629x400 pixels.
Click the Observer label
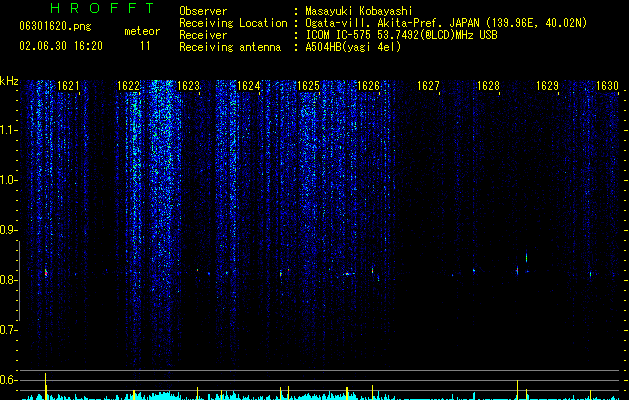tap(203, 11)
